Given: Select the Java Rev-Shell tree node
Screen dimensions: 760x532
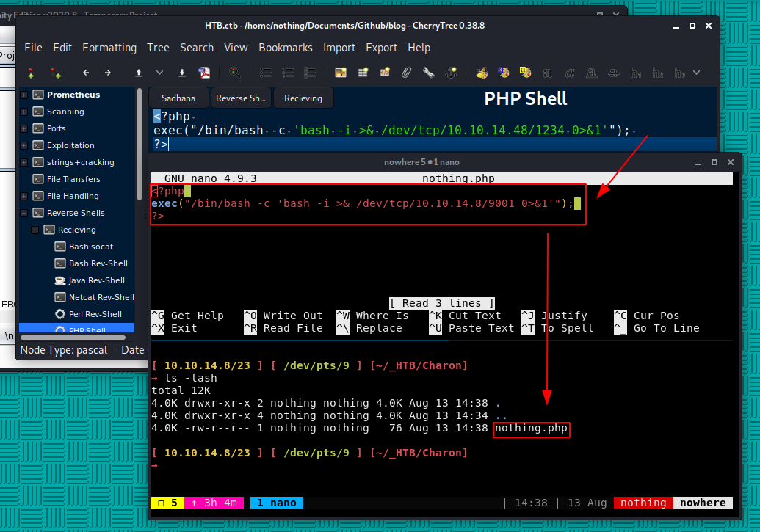Looking at the screenshot, I should coord(96,280).
